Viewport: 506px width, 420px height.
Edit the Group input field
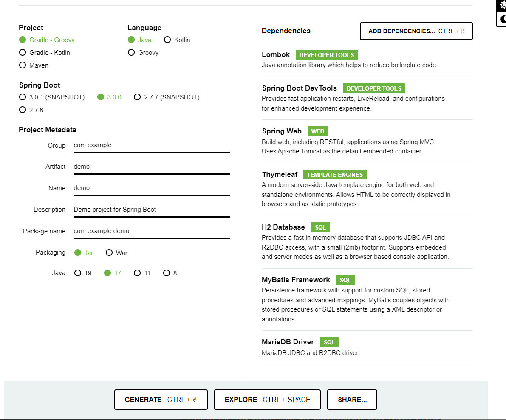tap(152, 145)
